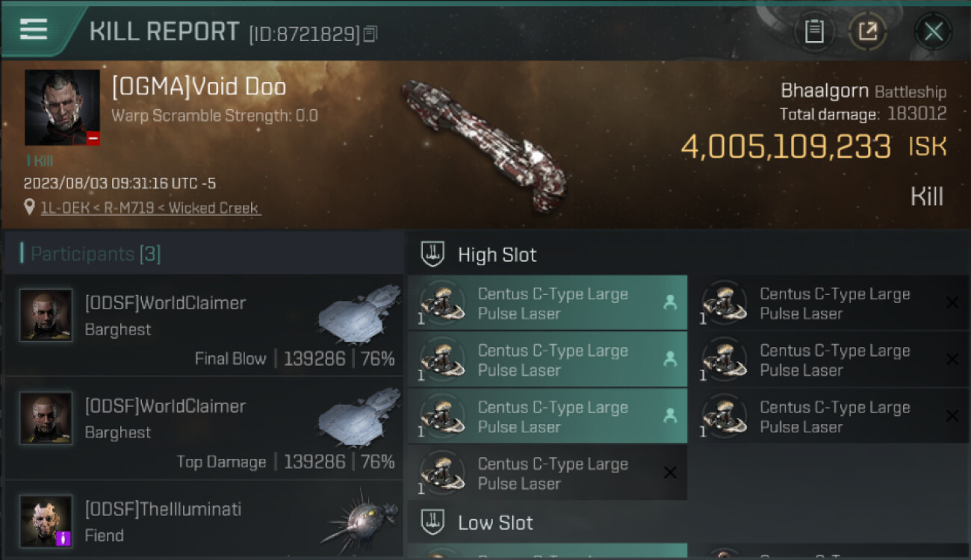Share the kill report via export icon
971x560 pixels.
point(868,31)
